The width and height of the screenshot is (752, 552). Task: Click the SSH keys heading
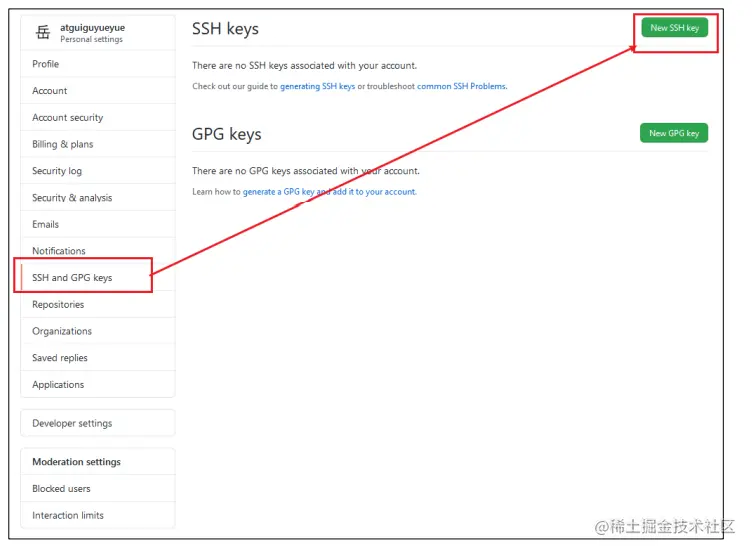click(x=225, y=29)
